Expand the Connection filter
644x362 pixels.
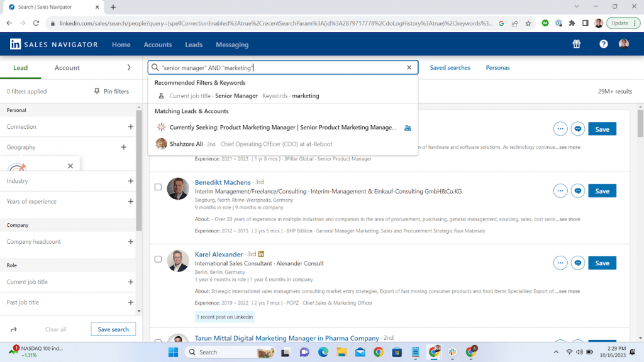point(131,127)
